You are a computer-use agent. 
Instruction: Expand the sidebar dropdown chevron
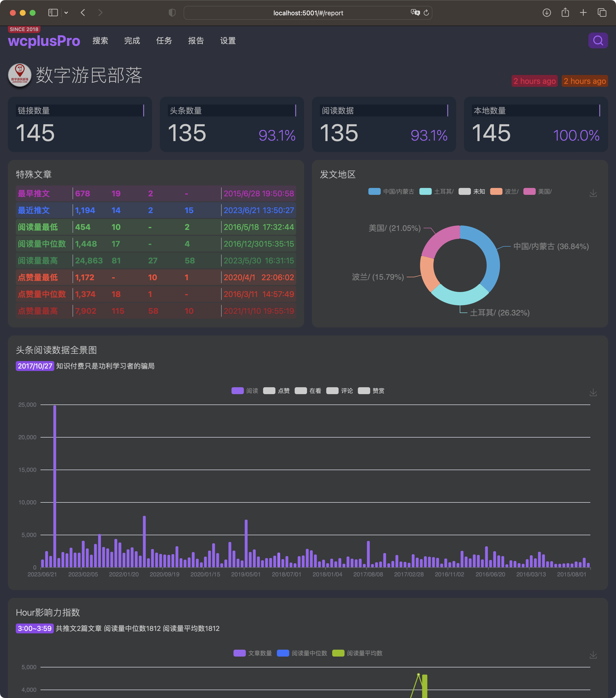point(66,13)
